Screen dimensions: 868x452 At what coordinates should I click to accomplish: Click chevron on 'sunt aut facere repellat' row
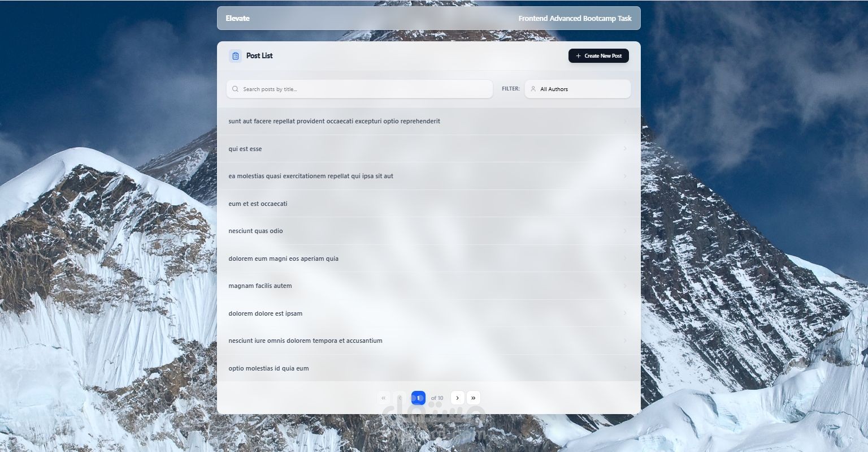coord(625,121)
